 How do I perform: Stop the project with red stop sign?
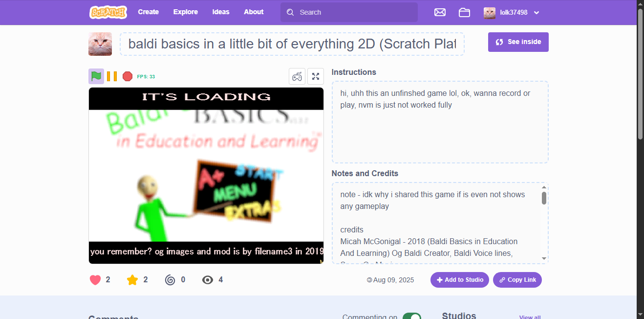point(128,76)
